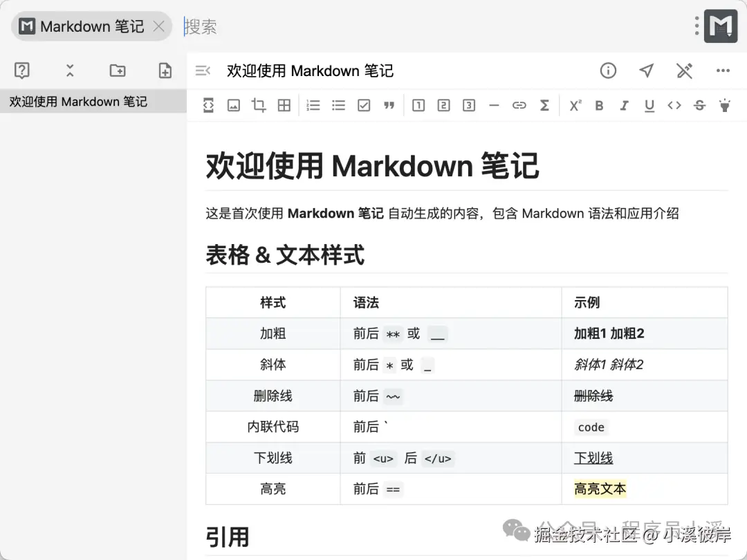Click the 删除线 style name cell
The image size is (747, 560).
pos(273,395)
